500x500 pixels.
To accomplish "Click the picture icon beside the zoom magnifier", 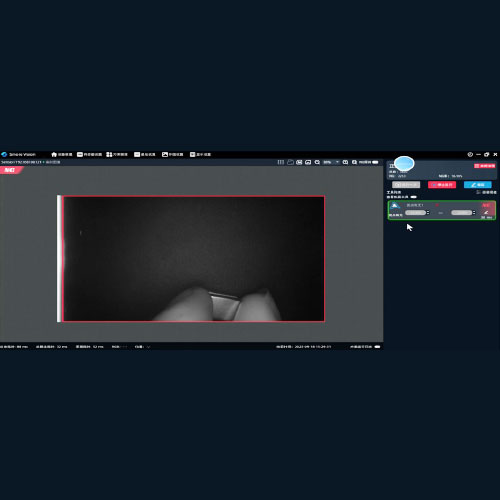I will coord(308,162).
